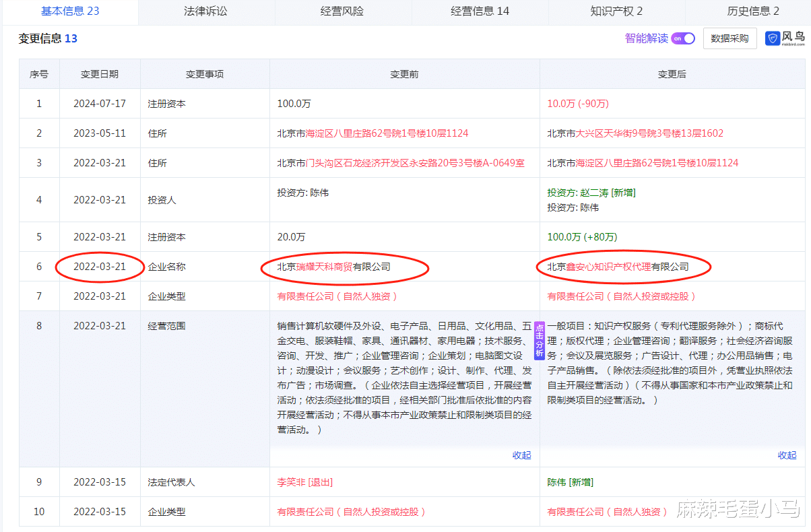Toggle the 智能解读 switch off
Viewport: 811px width, 532px height.
pos(683,38)
